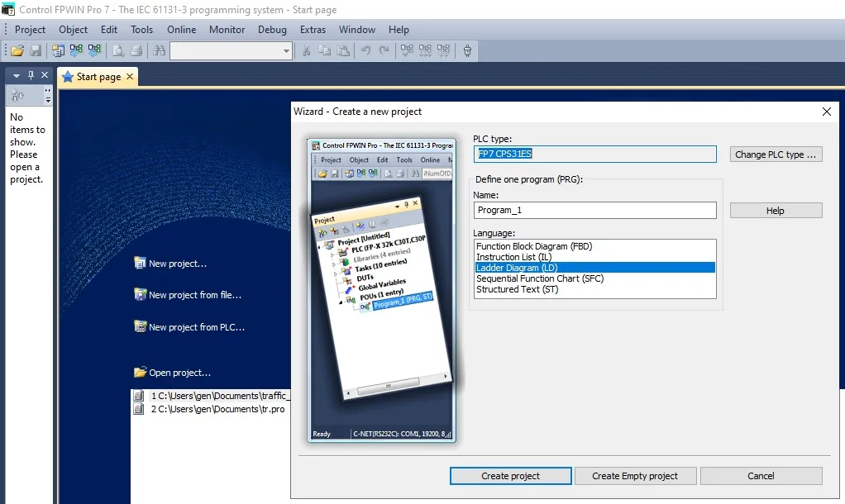The height and width of the screenshot is (504, 845).
Task: Click the Redo arrow icon
Action: 384,50
